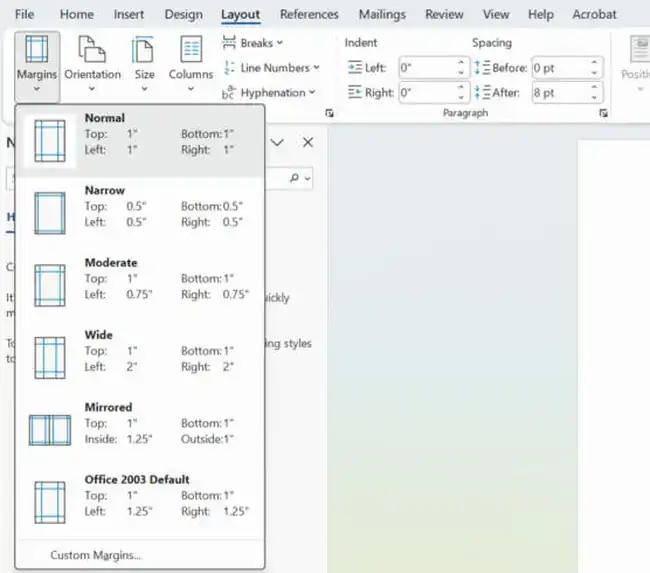Switch to the View tab

(496, 15)
